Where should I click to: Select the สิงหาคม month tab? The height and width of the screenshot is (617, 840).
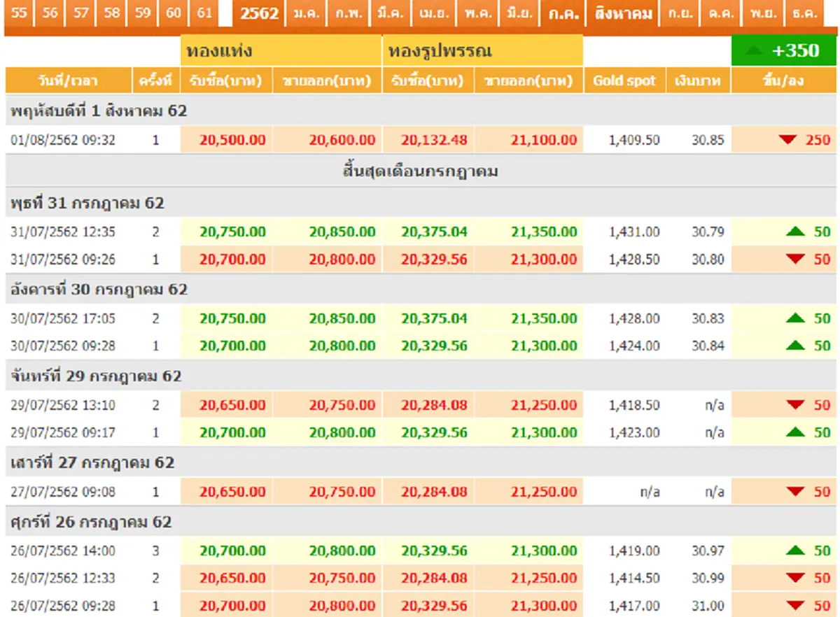(x=624, y=13)
